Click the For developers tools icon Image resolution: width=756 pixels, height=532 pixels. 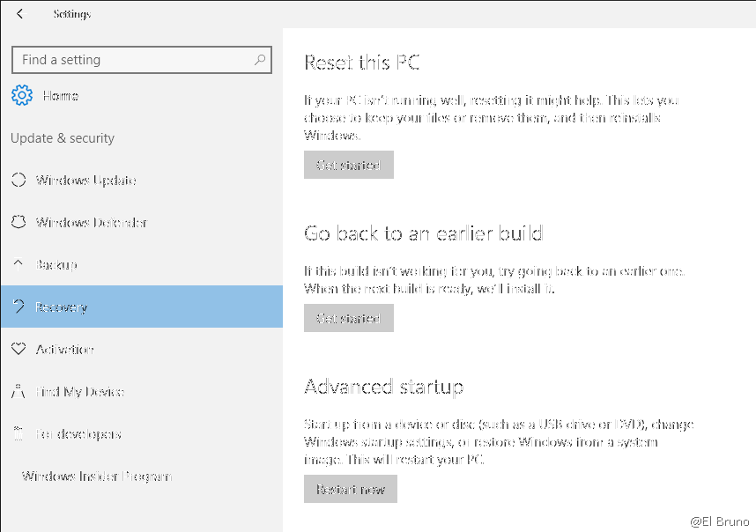(18, 434)
